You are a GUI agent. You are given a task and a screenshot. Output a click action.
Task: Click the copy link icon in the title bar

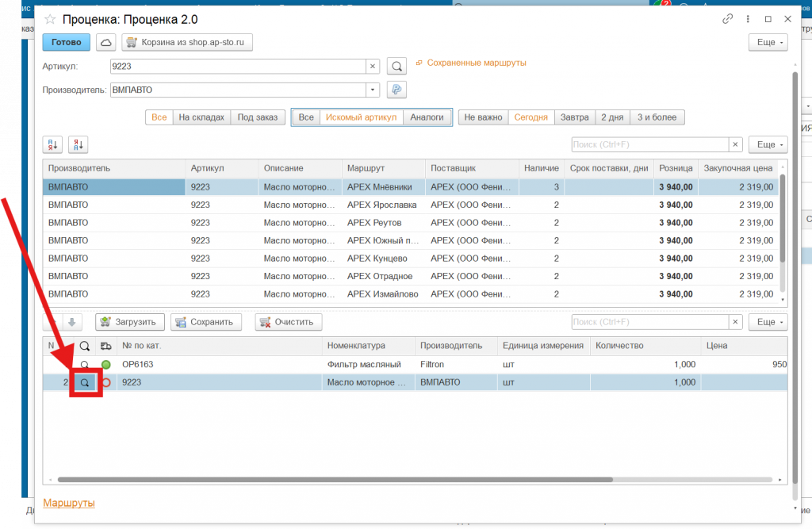point(728,19)
